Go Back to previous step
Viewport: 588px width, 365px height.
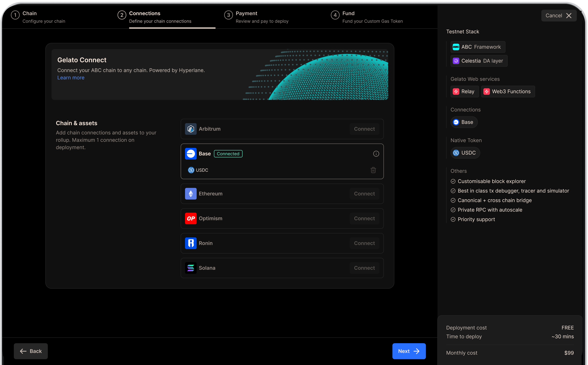point(31,351)
